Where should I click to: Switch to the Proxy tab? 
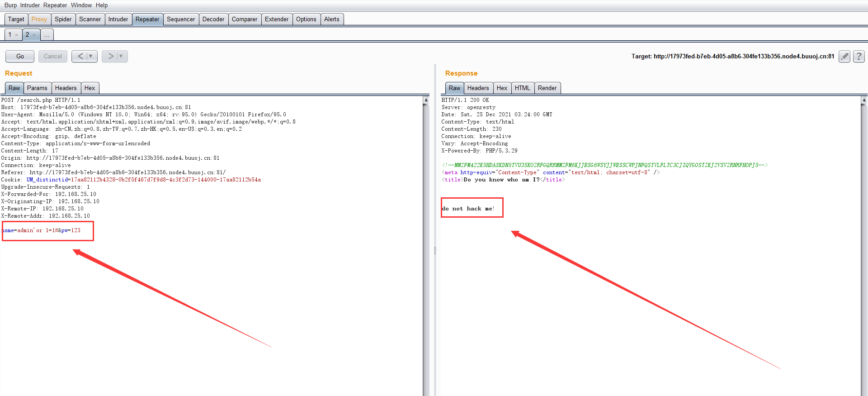point(39,19)
